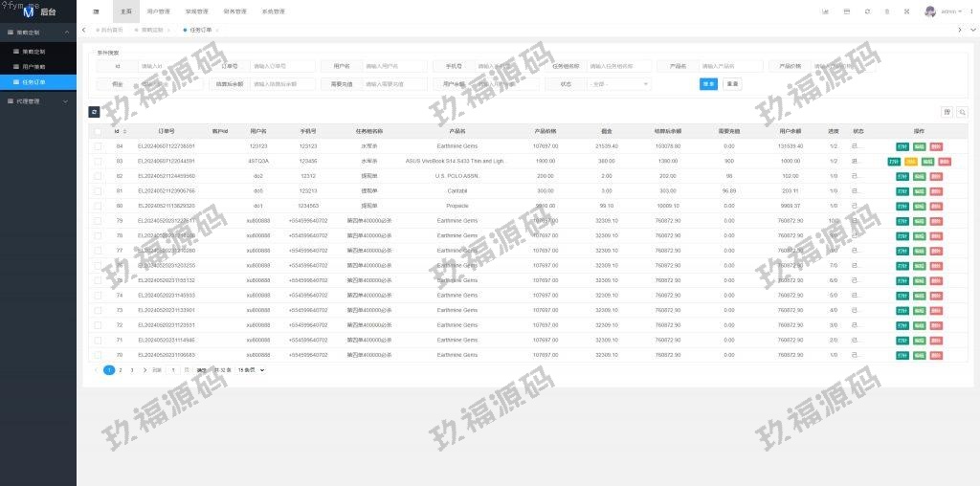Go to page 2 in the pagination
This screenshot has height=486, width=980.
(121, 369)
